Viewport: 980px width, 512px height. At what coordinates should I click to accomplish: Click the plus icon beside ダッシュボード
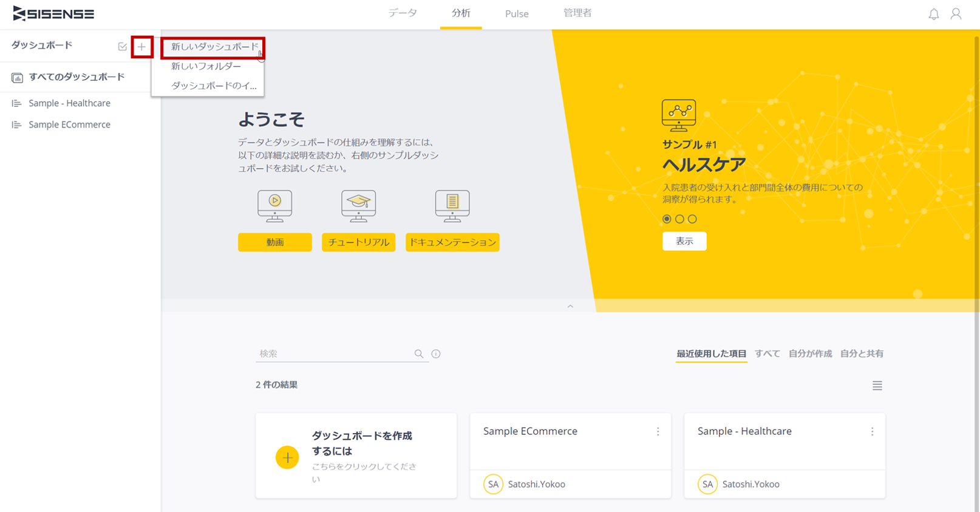[x=142, y=47]
